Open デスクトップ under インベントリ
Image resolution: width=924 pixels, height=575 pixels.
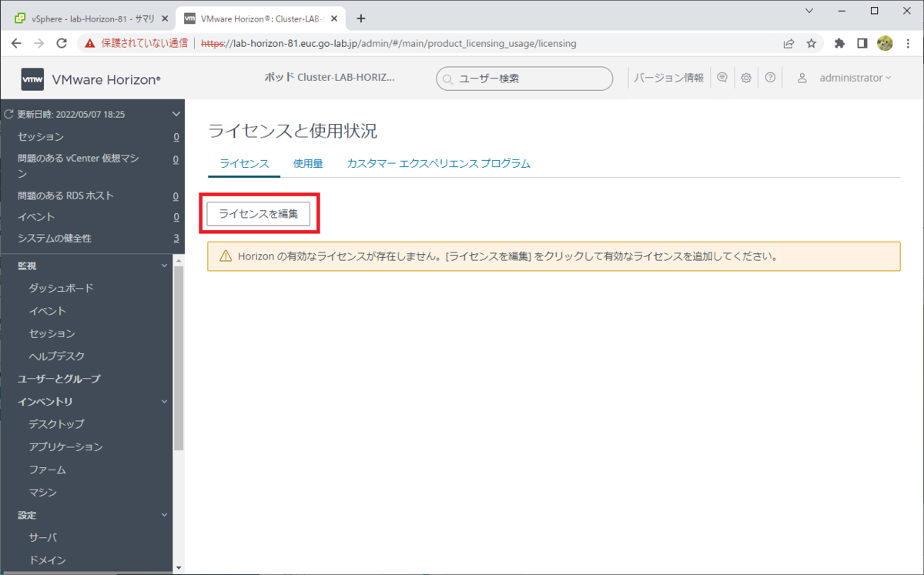[x=56, y=424]
